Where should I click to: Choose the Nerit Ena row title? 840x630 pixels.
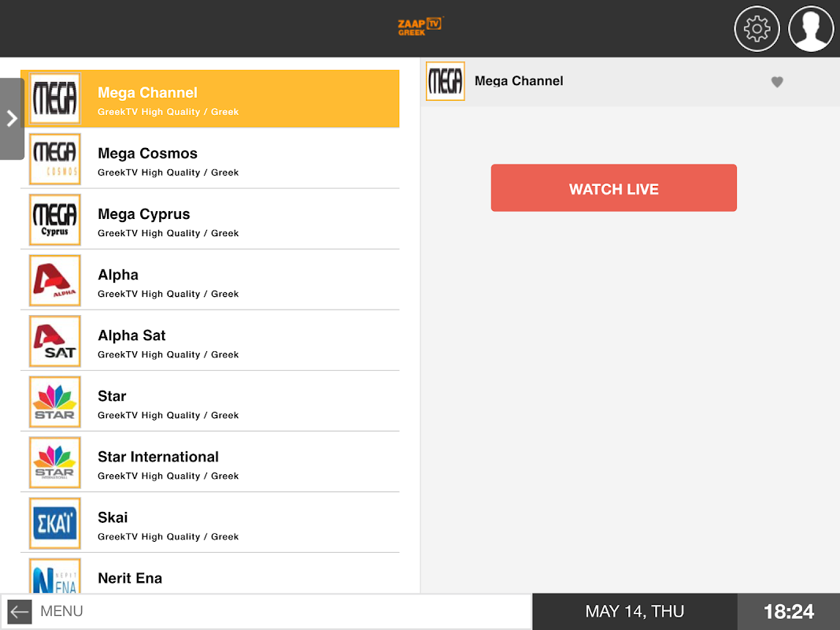130,578
